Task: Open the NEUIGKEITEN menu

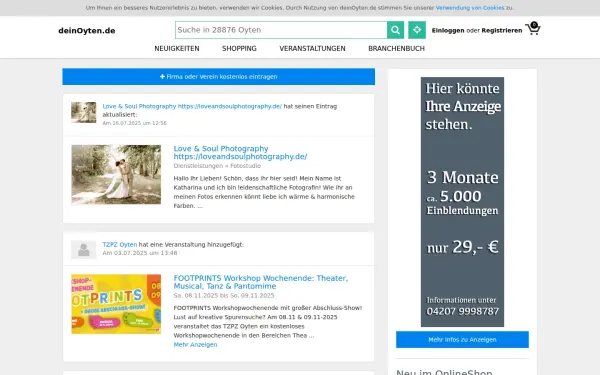Action: (177, 49)
